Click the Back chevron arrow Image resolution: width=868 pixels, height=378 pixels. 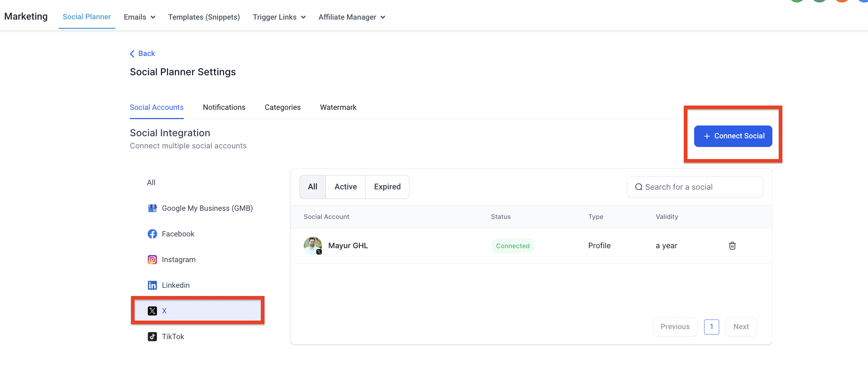tap(132, 53)
